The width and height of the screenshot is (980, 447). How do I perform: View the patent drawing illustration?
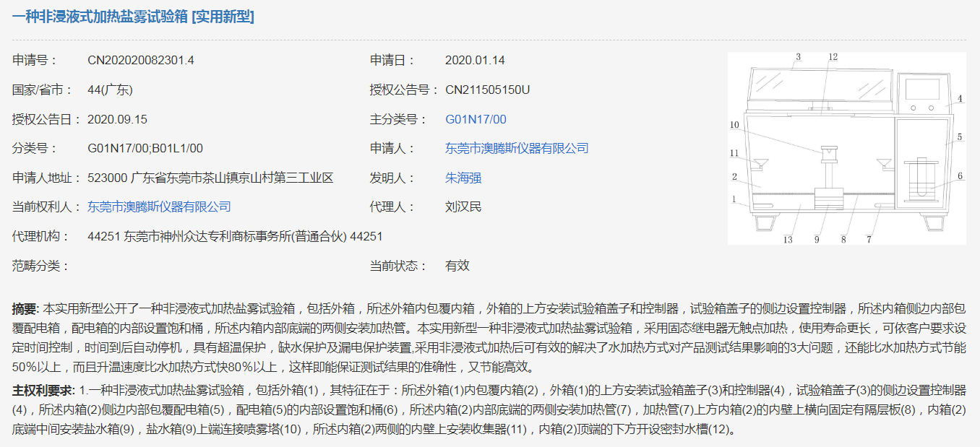[853, 144]
